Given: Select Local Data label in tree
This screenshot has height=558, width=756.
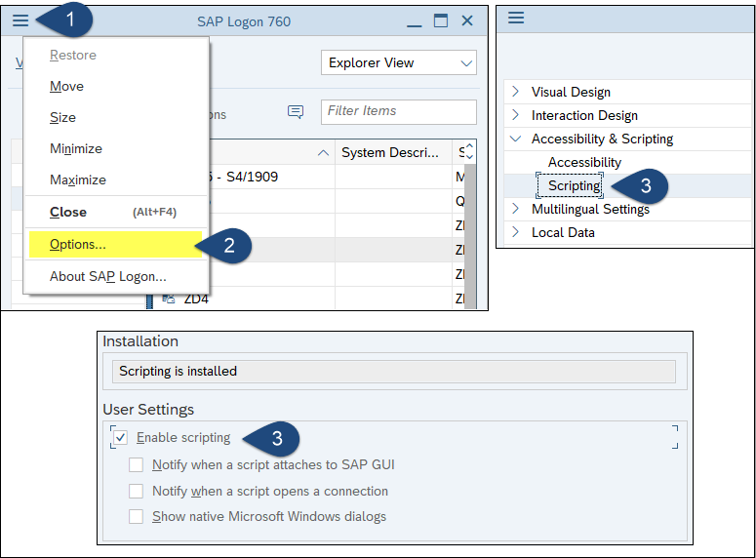Looking at the screenshot, I should [x=563, y=232].
